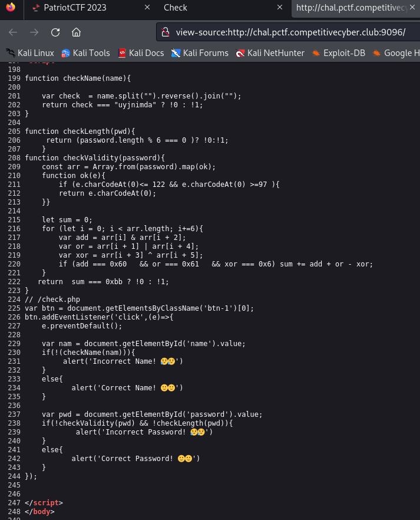The height and width of the screenshot is (520, 420).
Task: Click 'let sum = 0;' on line 215
Action: tap(67, 220)
